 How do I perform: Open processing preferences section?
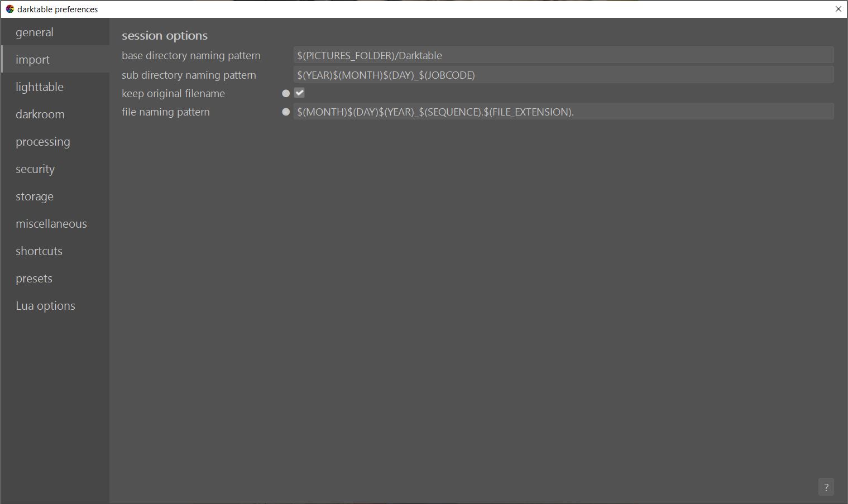[x=55, y=142]
